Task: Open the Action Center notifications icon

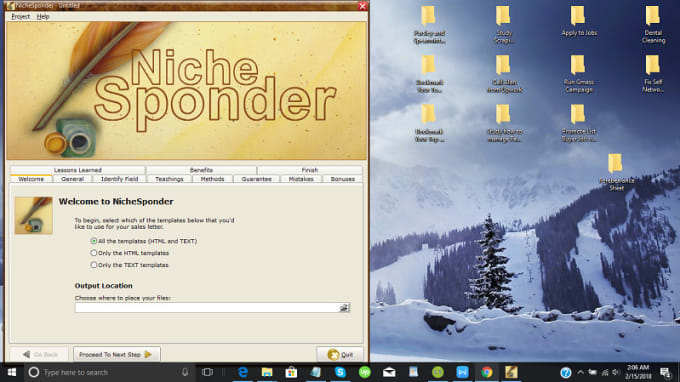Action: point(665,372)
